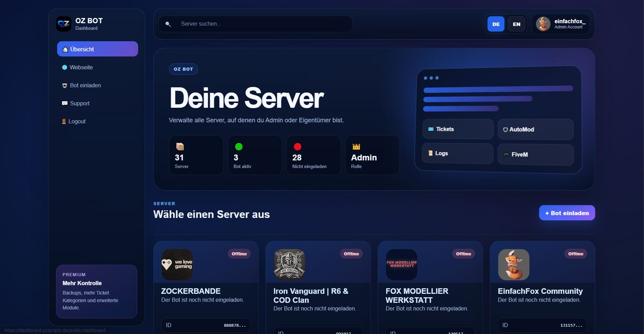Open the ZOCKERBANDE we love gaming thumbnail

pos(177,265)
